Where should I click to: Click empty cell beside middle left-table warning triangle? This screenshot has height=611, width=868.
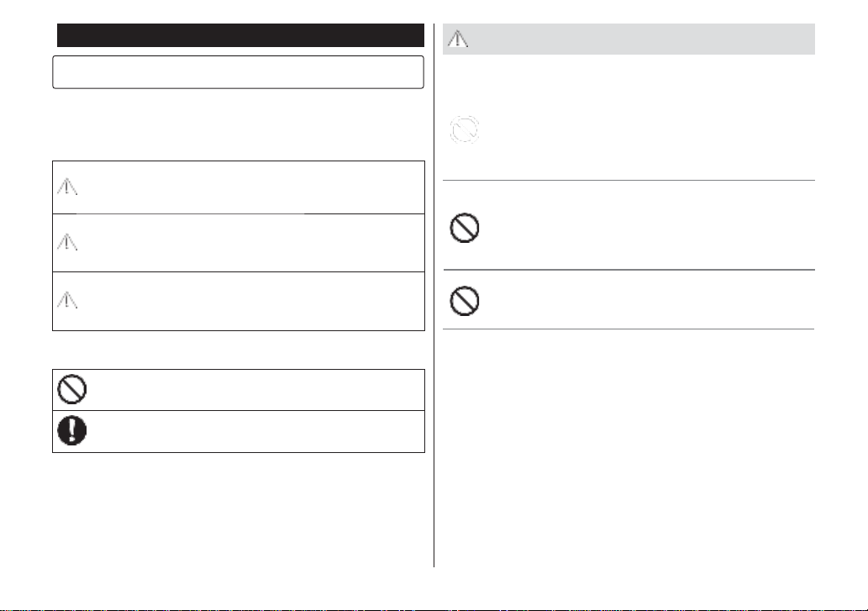point(252,242)
